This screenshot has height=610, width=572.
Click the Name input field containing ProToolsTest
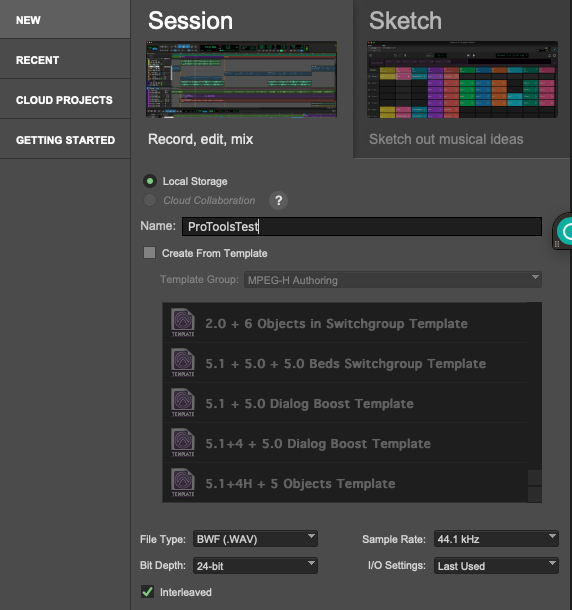[x=362, y=226]
